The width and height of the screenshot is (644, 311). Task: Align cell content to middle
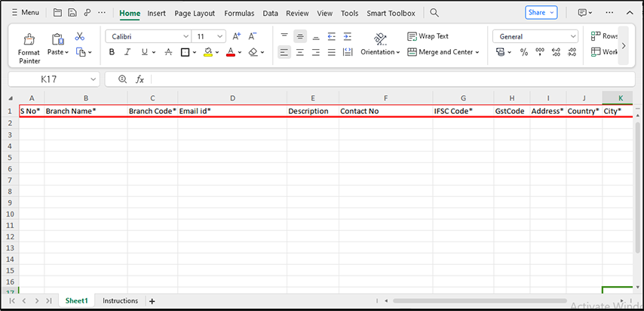point(300,36)
